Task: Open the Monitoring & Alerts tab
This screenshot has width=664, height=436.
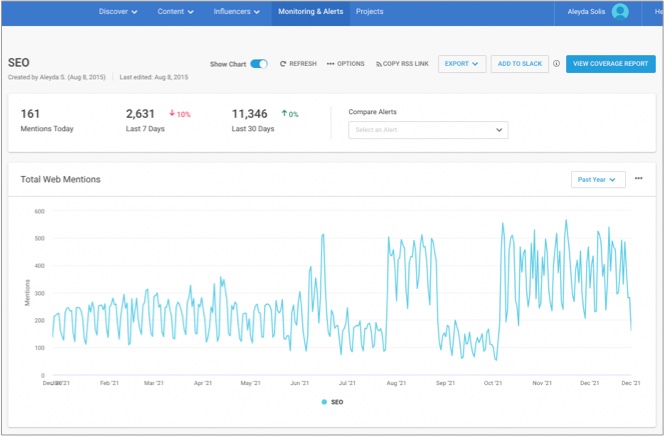Action: 310,12
